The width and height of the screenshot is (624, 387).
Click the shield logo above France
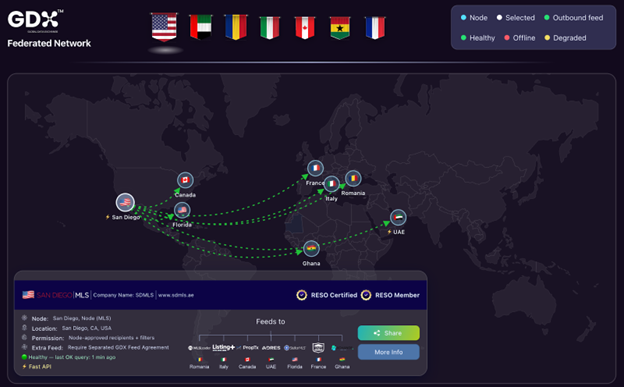point(318,348)
